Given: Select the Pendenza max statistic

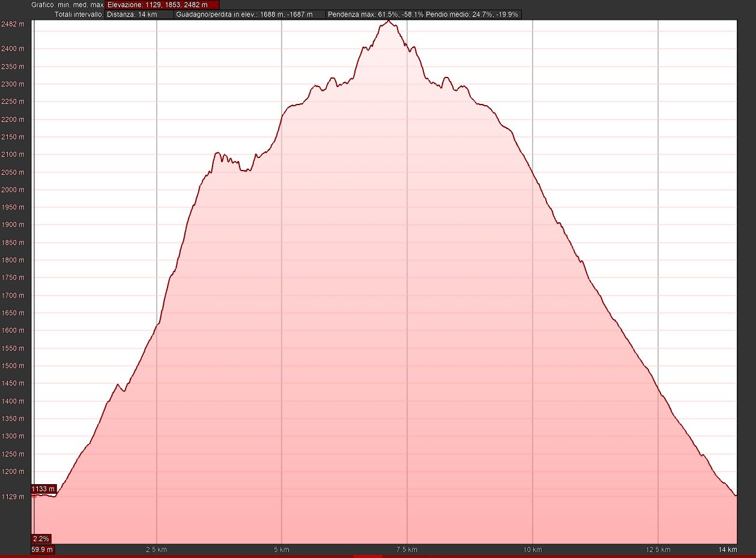Looking at the screenshot, I should click(375, 14).
